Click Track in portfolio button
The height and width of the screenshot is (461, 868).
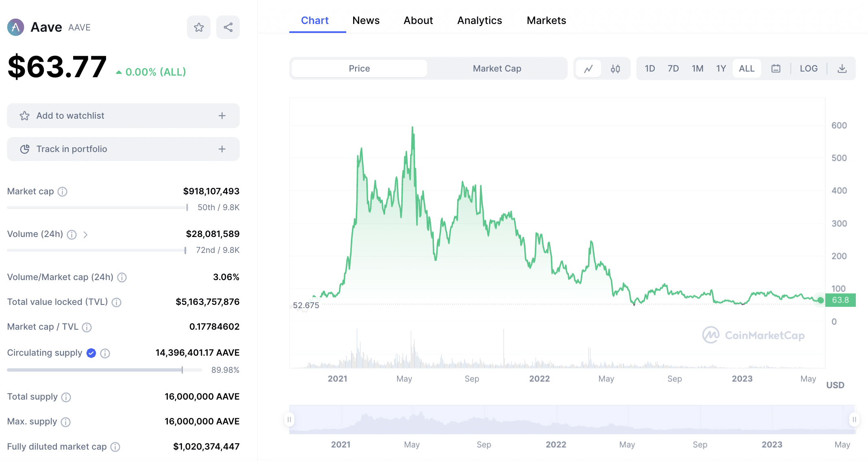pos(123,149)
